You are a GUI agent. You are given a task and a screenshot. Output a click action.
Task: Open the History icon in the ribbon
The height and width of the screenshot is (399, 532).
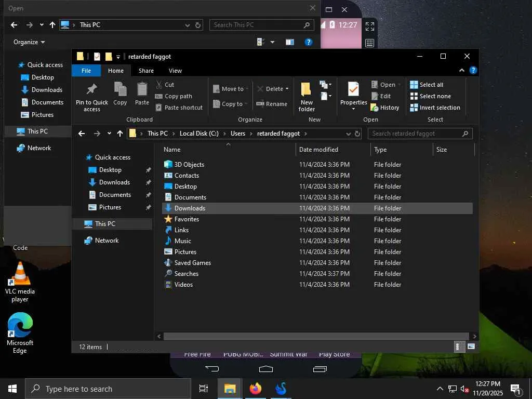(x=374, y=108)
